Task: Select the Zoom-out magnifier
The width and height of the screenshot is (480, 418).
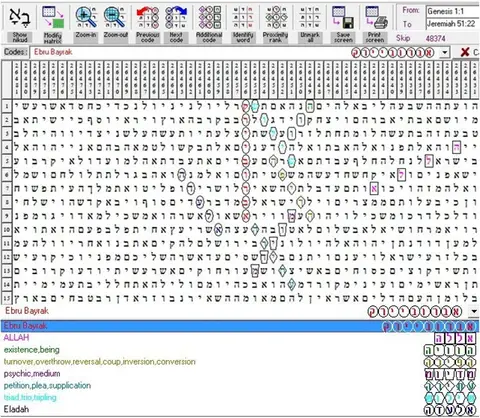Action: click(115, 18)
